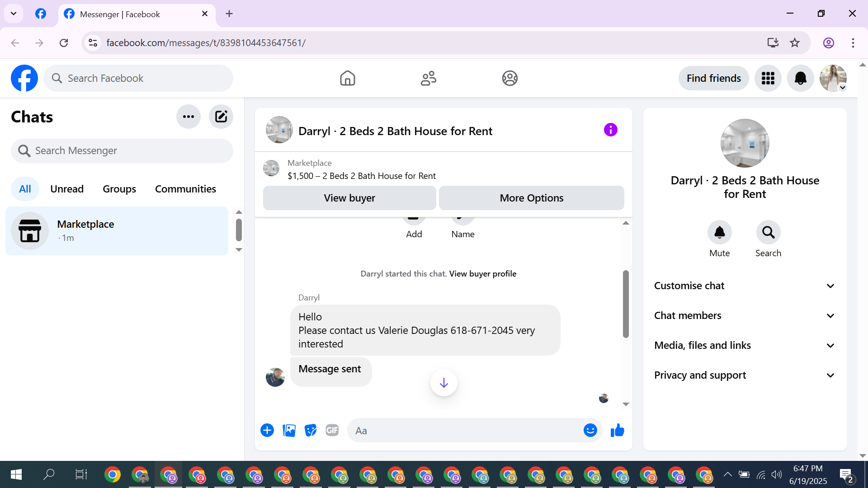868x488 pixels.
Task: Open Chats options three-dot menu
Action: point(189,117)
